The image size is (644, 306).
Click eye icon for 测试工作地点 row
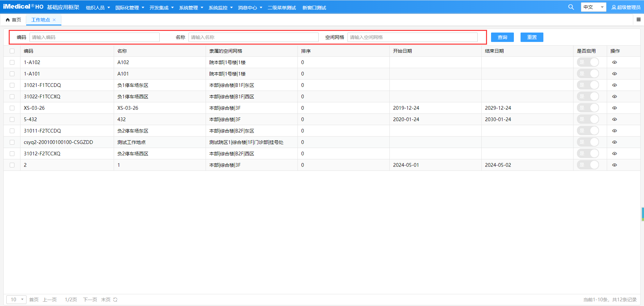(x=614, y=142)
